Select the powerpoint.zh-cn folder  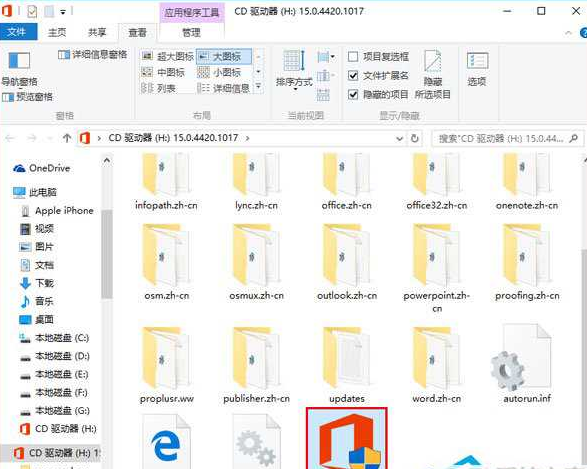(x=437, y=269)
